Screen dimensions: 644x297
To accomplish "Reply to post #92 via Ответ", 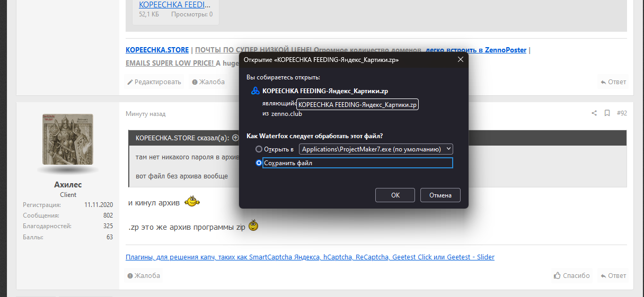I will (613, 276).
